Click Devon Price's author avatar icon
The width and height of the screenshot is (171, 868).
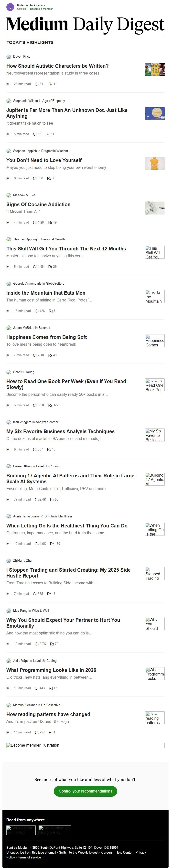point(9,57)
